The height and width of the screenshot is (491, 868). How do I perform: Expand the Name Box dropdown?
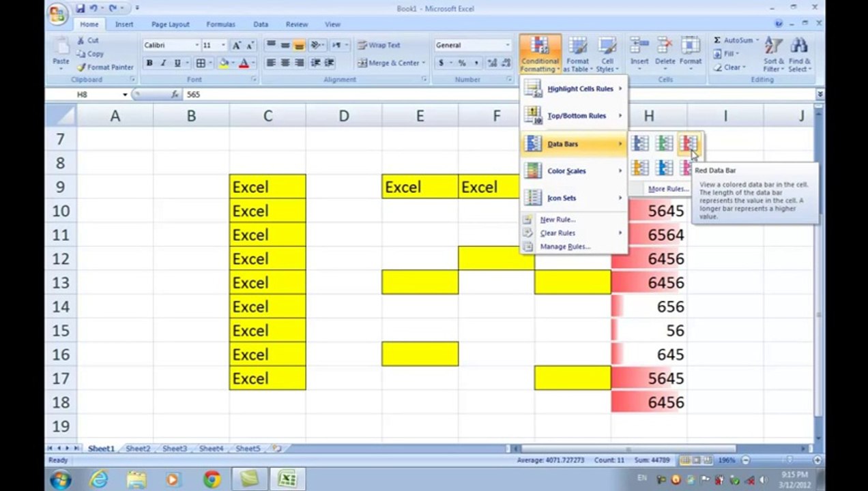pos(125,95)
